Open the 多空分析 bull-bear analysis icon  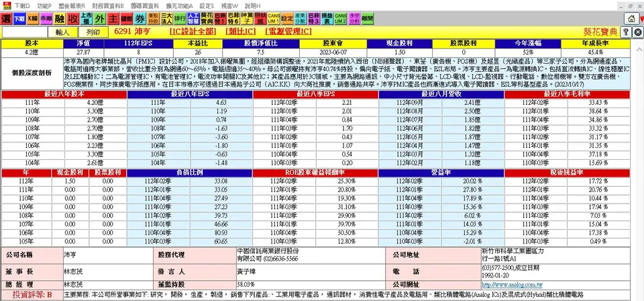coord(354,19)
